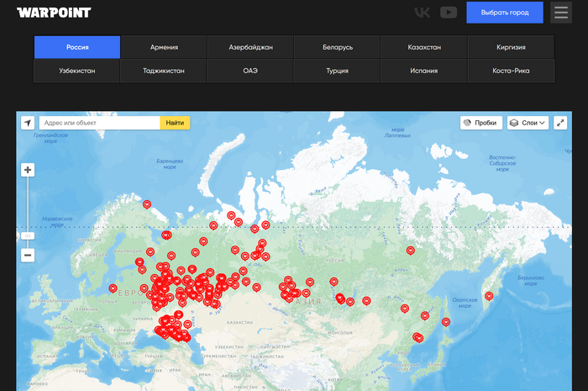This screenshot has width=588, height=391.
Task: Click the geolocation arrow icon on map
Action: click(28, 123)
